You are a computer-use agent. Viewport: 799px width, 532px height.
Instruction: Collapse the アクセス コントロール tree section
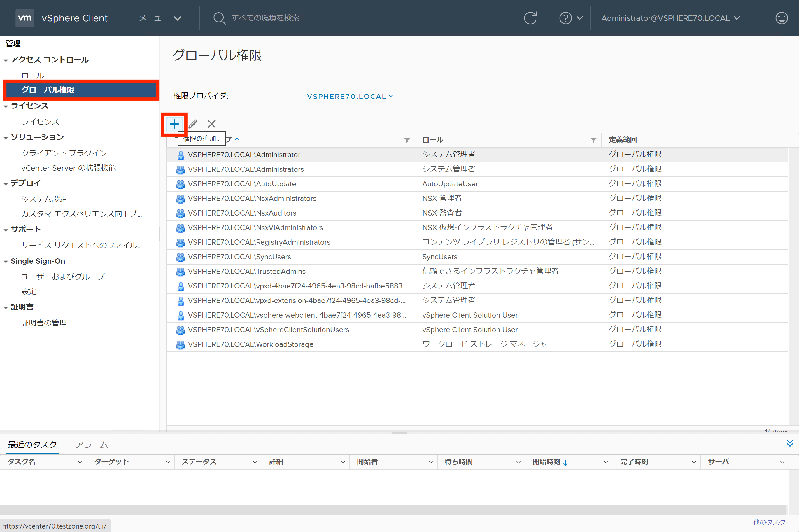click(6, 60)
